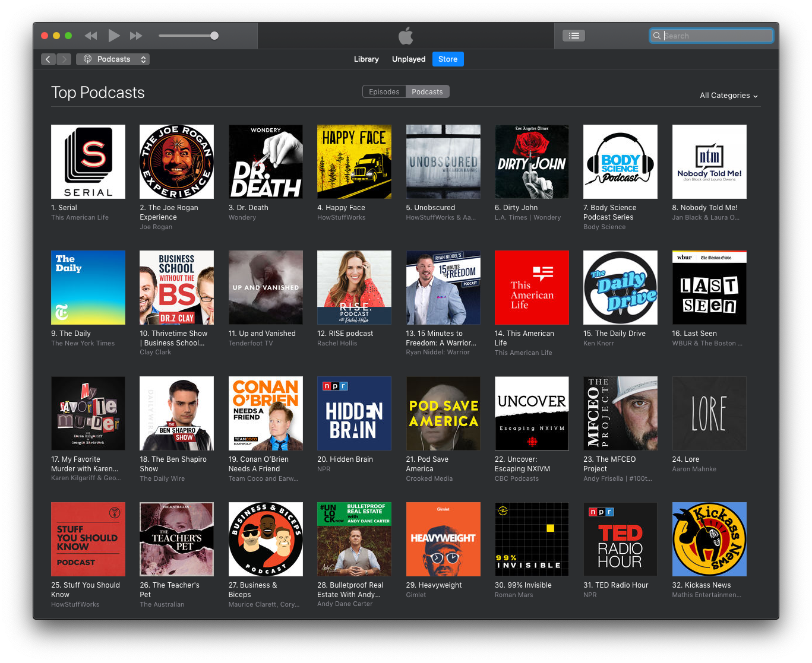Toggle the Episodes segment
This screenshot has width=812, height=663.
pos(384,91)
